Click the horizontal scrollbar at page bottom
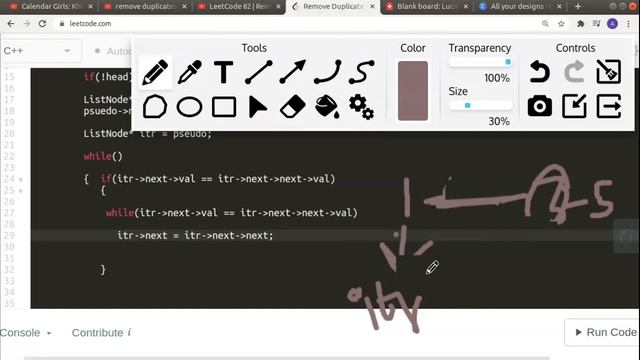The image size is (640, 360). point(287,358)
